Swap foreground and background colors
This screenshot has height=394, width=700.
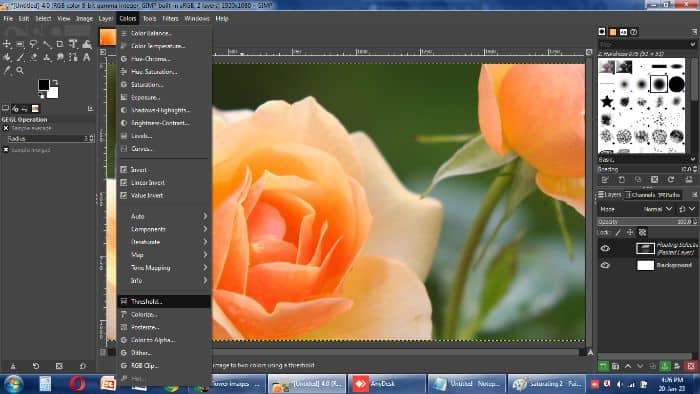pyautogui.click(x=55, y=83)
